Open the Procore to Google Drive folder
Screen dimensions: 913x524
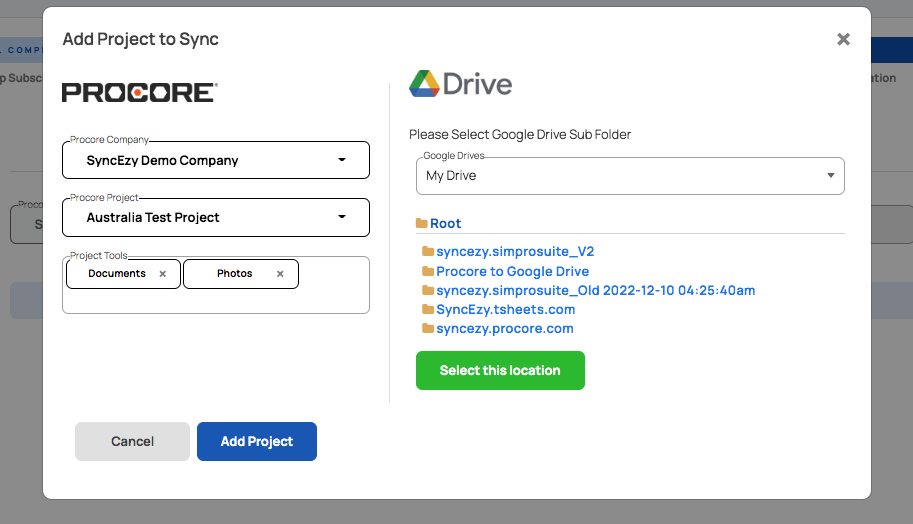512,271
